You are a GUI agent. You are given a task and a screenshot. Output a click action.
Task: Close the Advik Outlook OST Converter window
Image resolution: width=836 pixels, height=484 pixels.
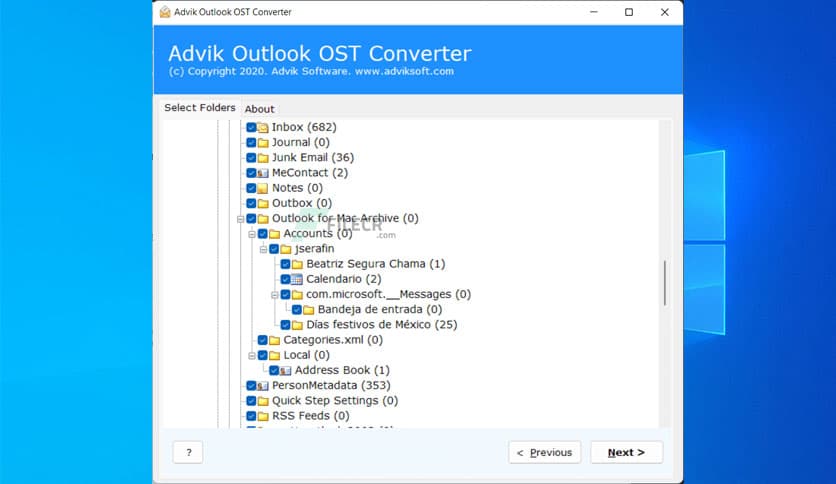coord(664,12)
